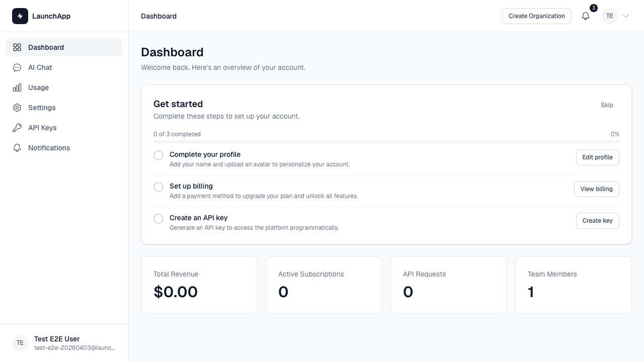Click the Usage bar chart icon
The image size is (644, 362).
click(17, 87)
